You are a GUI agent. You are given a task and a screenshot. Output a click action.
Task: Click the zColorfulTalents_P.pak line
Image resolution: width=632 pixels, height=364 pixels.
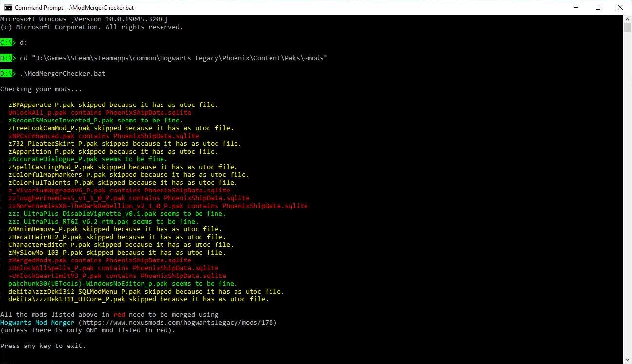pyautogui.click(x=123, y=183)
